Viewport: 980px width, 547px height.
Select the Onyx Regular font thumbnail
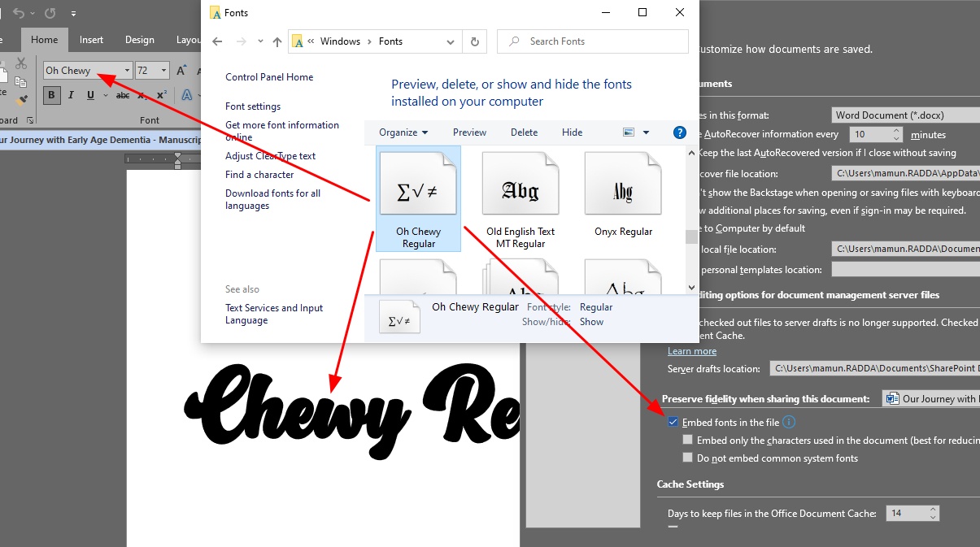(x=624, y=193)
